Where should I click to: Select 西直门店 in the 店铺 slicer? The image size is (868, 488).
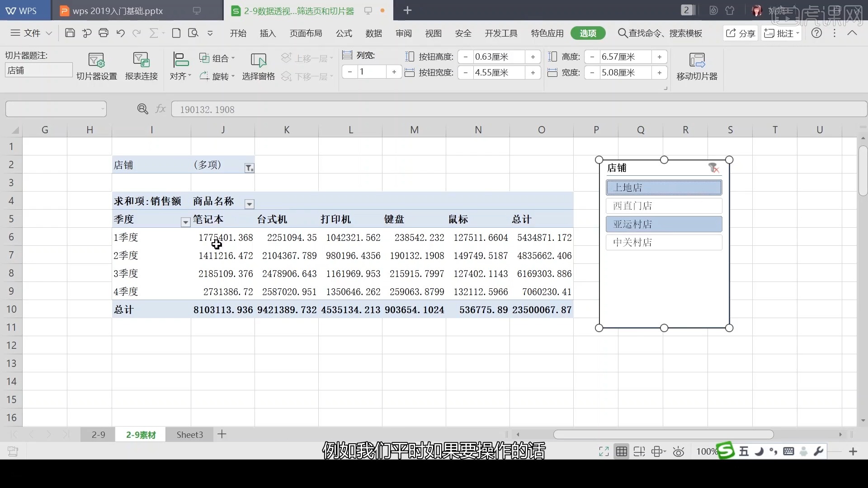click(x=663, y=206)
